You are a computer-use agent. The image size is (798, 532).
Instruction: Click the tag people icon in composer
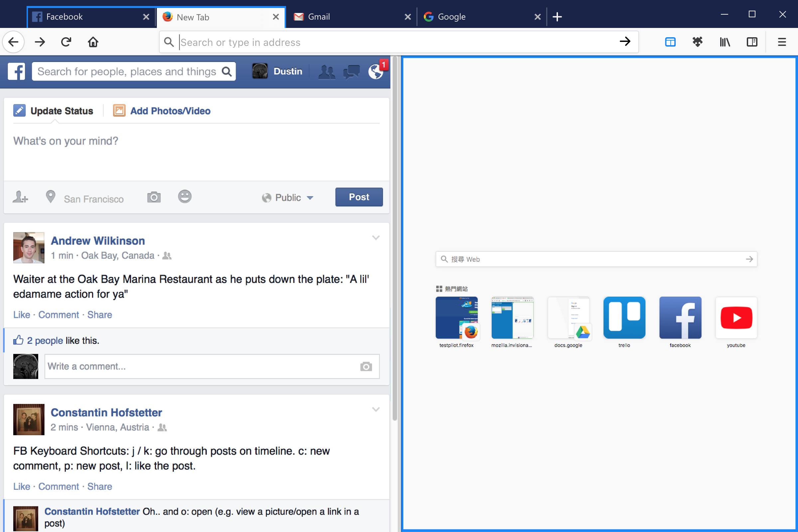coord(20,197)
